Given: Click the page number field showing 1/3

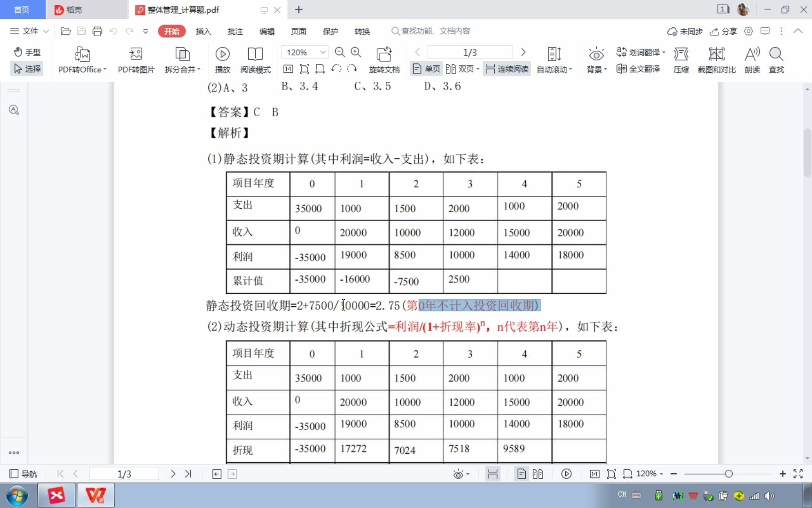Looking at the screenshot, I should [469, 52].
